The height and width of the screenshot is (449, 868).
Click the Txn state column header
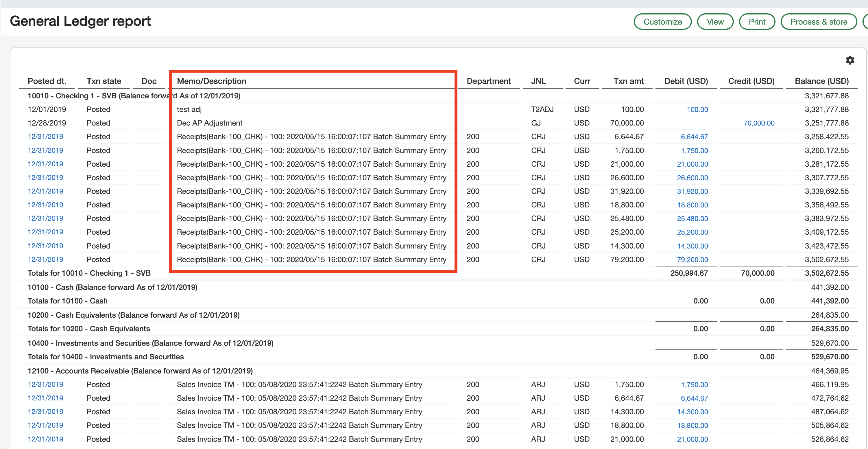pyautogui.click(x=104, y=81)
